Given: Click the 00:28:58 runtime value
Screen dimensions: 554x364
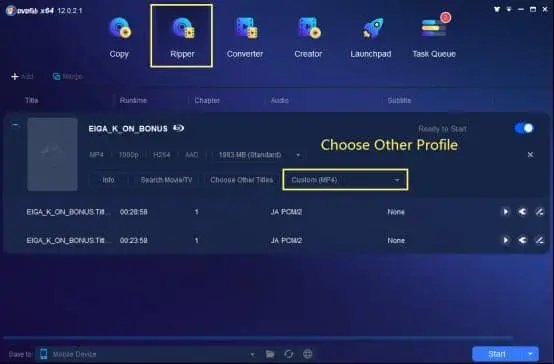Looking at the screenshot, I should point(134,212).
